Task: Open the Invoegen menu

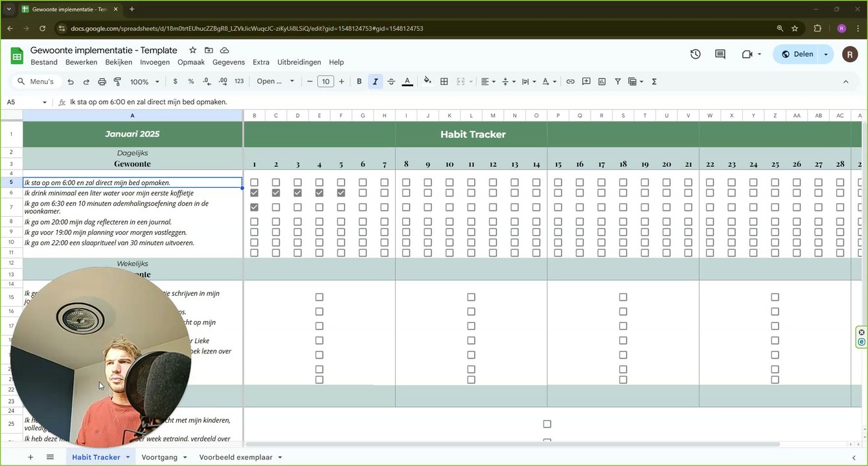Action: (x=155, y=62)
